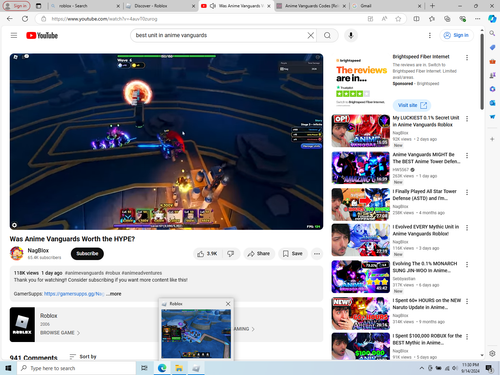Image resolution: width=500 pixels, height=375 pixels.
Task: Sign in to YouTube
Action: coord(456,35)
